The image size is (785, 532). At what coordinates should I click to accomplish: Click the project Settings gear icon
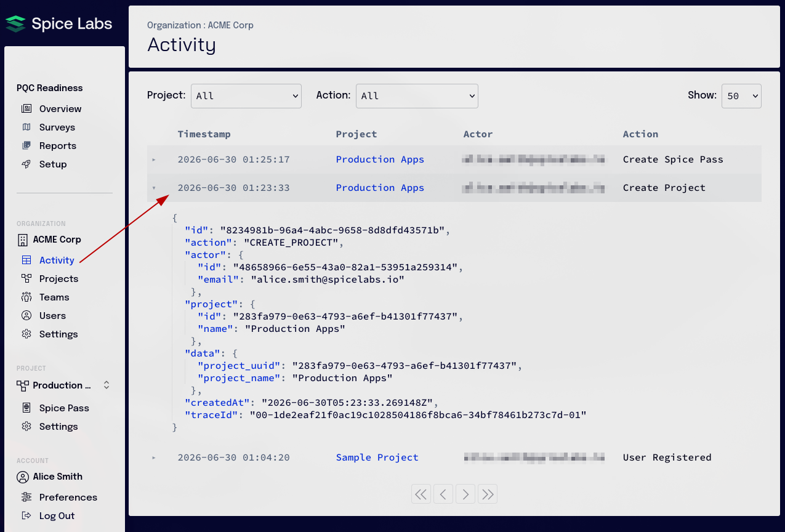click(26, 427)
